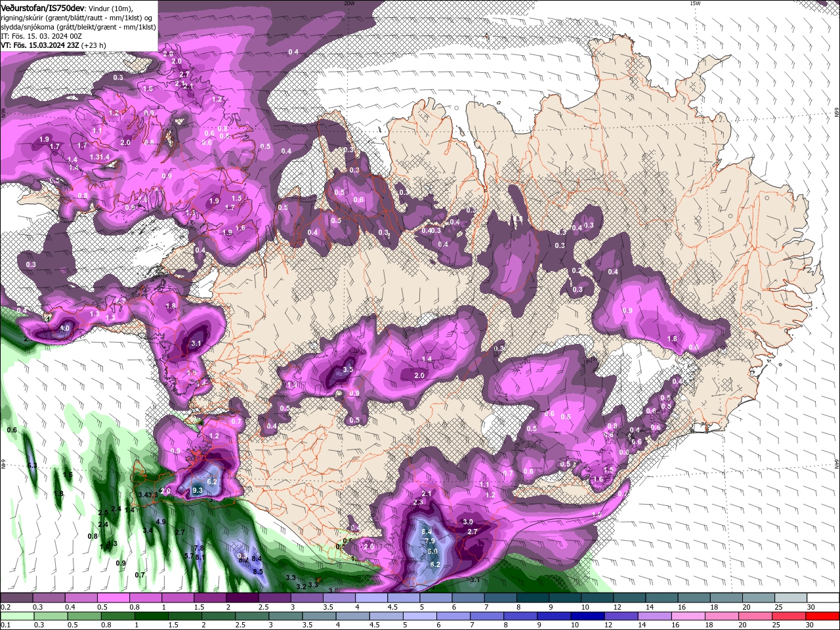The height and width of the screenshot is (630, 840).
Task: Click the 7.8 rain value
Action: coord(199,547)
